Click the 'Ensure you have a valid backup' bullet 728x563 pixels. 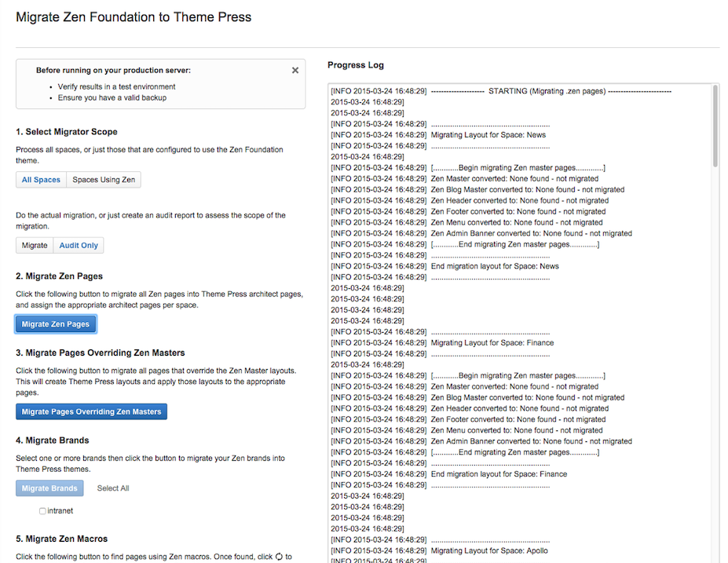[x=112, y=98]
